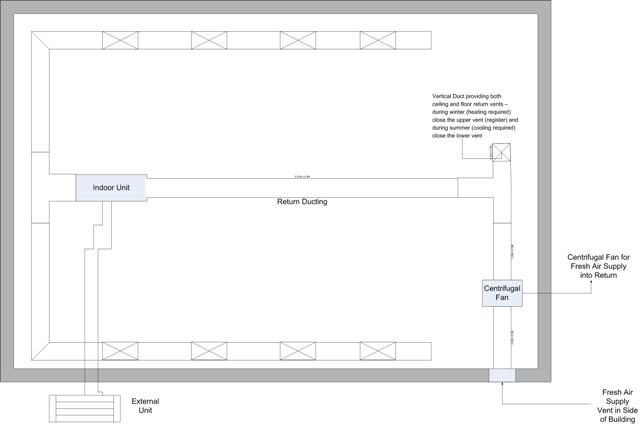This screenshot has height=424, width=640.
Task: Select third crossed vent in top supply duct
Action: [x=298, y=40]
